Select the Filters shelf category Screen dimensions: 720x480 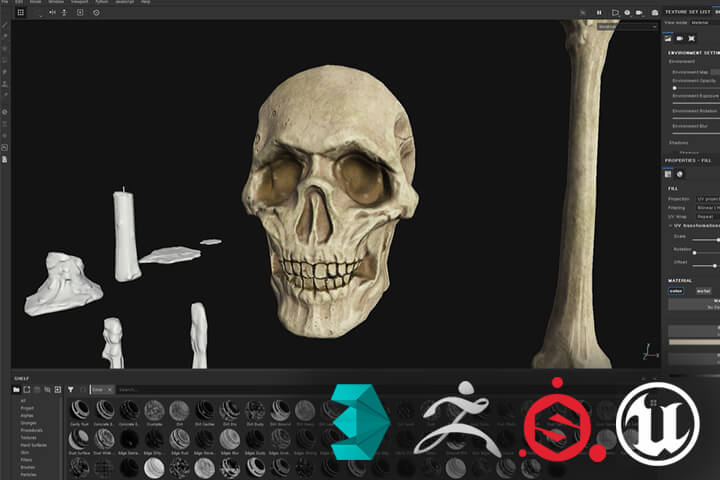[27, 460]
